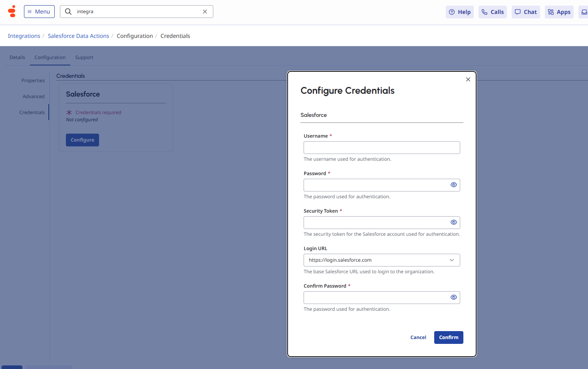Click into the search box containing integra
The width and height of the screenshot is (588, 369).
click(137, 12)
